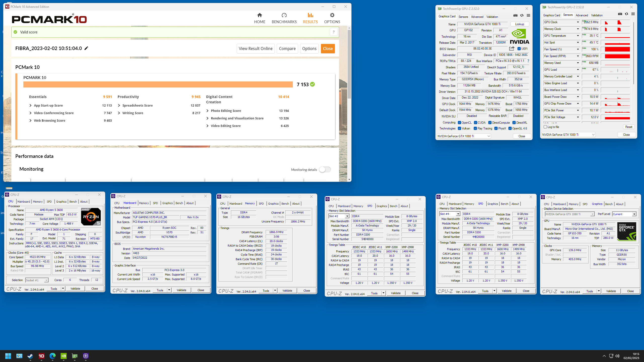Switch to Sensors tab in GPU-Z Graphics Card window
This screenshot has width=644, height=362.
[x=463, y=17]
